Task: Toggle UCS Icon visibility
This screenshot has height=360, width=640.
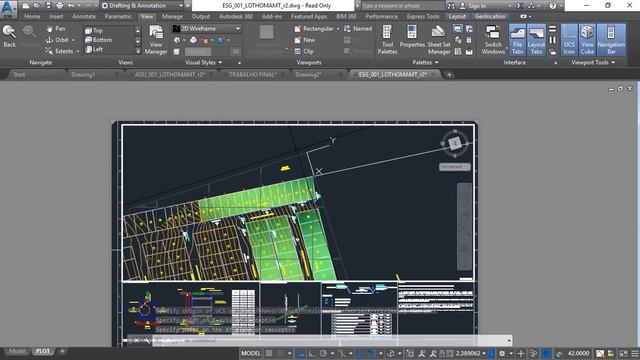Action: click(569, 40)
